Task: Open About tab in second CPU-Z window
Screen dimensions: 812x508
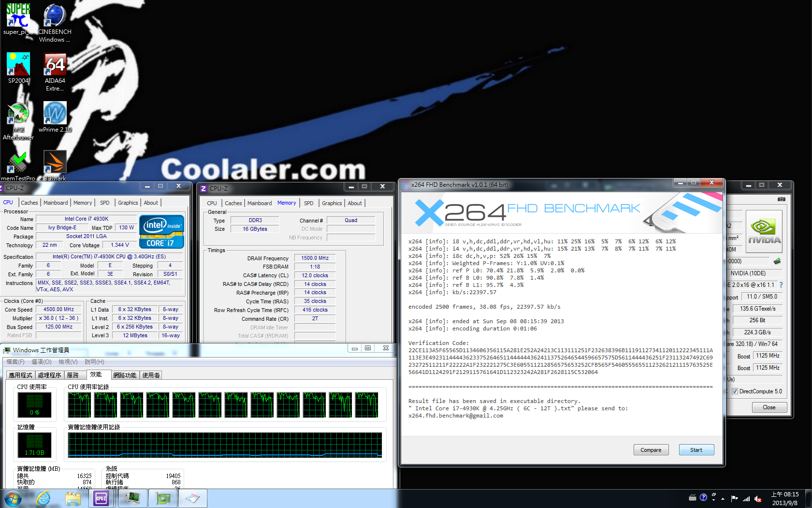Action: click(x=355, y=203)
